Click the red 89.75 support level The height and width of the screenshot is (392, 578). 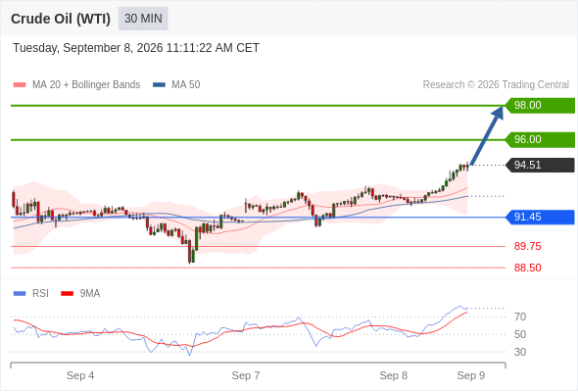pyautogui.click(x=527, y=246)
